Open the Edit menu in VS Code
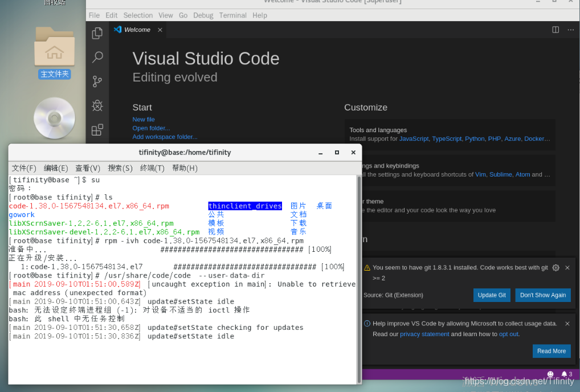 (x=111, y=15)
